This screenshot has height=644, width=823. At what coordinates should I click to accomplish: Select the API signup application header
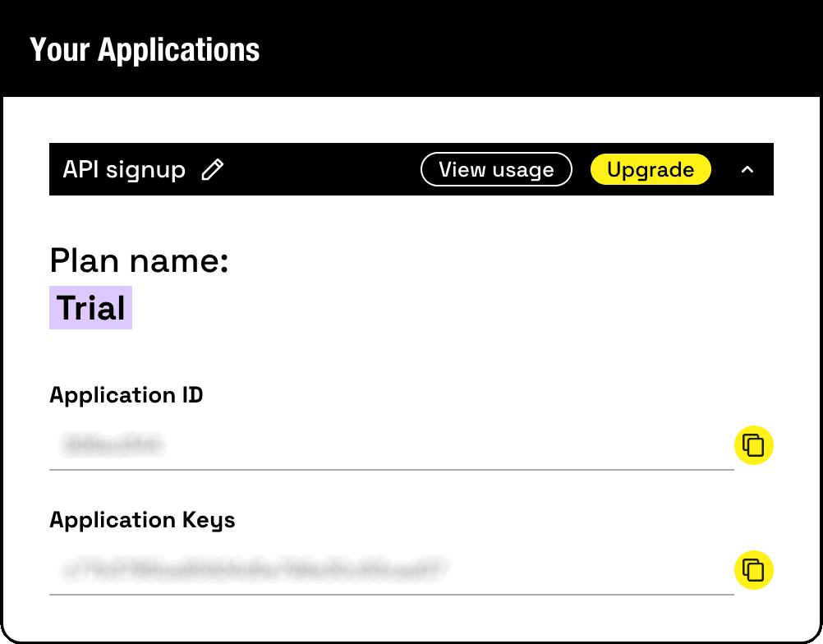[x=124, y=169]
